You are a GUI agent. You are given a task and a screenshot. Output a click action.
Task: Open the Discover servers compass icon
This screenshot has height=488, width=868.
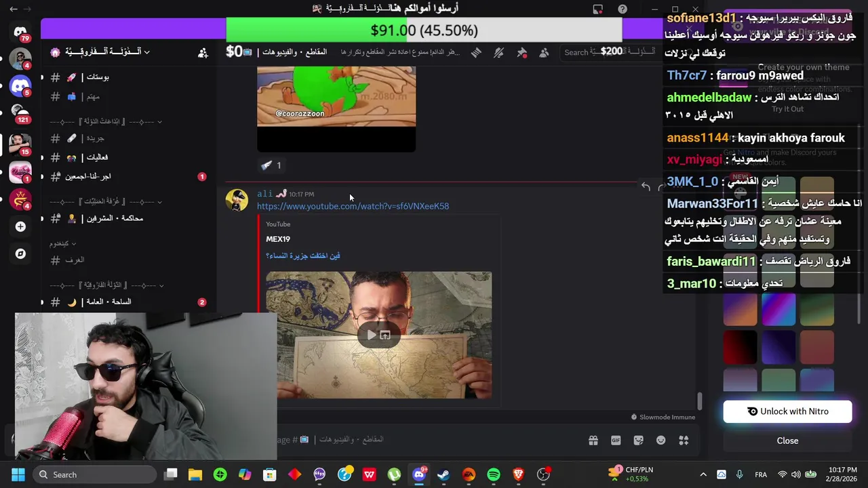(20, 253)
